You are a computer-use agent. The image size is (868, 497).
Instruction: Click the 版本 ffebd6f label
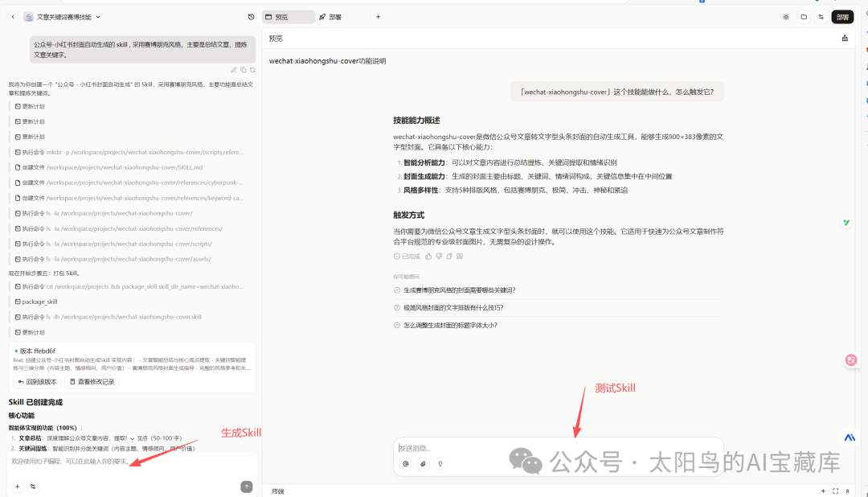pos(37,351)
